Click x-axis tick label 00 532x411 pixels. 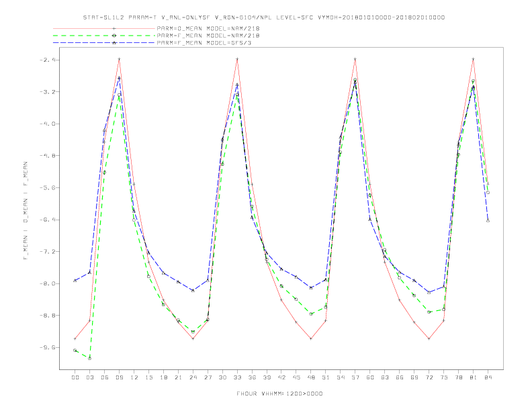coord(75,377)
